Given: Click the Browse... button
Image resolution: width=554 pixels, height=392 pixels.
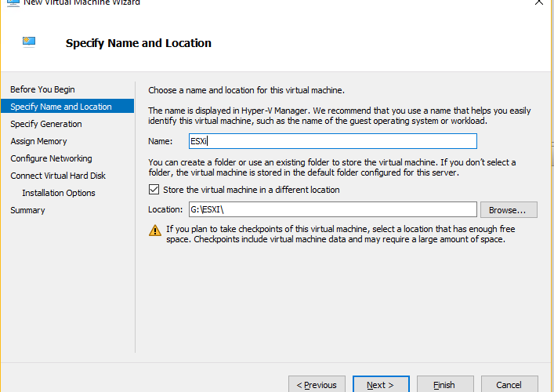Looking at the screenshot, I should coord(509,210).
